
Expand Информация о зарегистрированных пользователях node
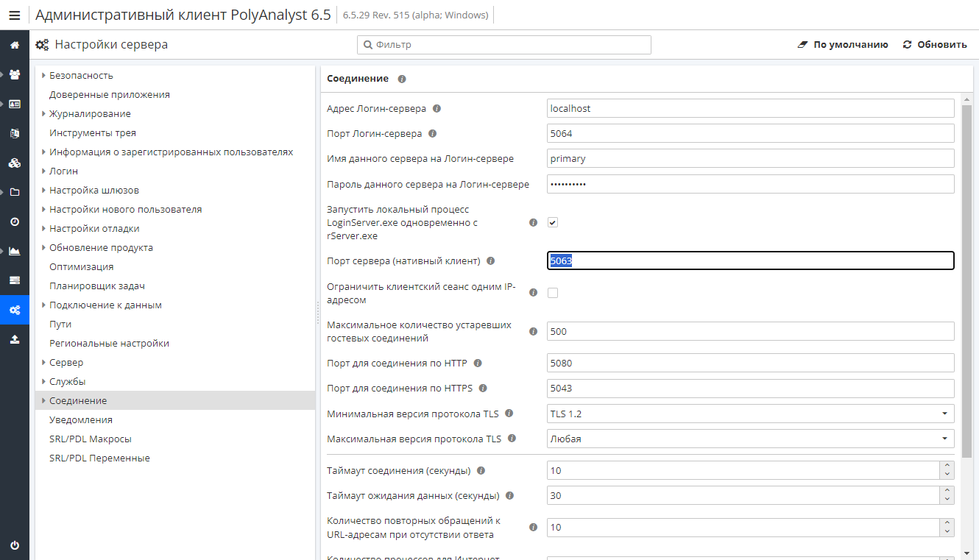tap(43, 152)
